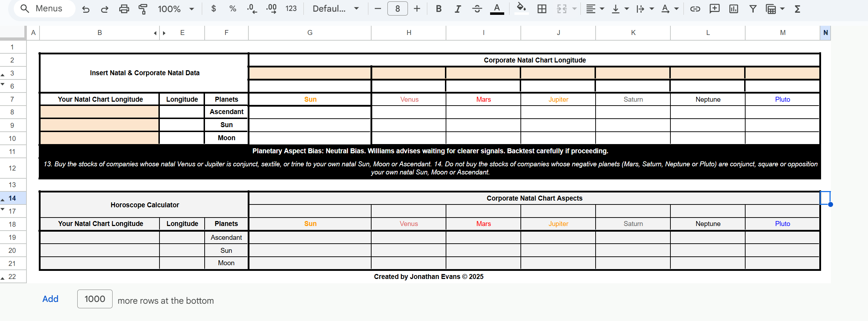868x321 pixels.
Task: Open the Borders tool
Action: 542,9
